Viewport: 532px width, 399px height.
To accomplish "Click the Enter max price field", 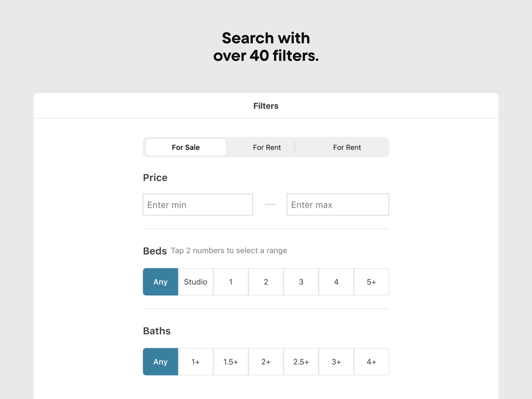I will [x=338, y=205].
